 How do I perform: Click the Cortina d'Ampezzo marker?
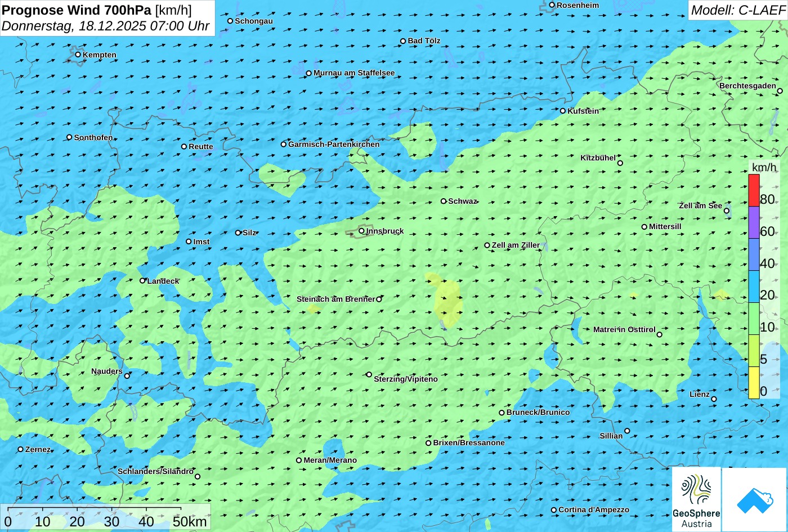point(554,510)
